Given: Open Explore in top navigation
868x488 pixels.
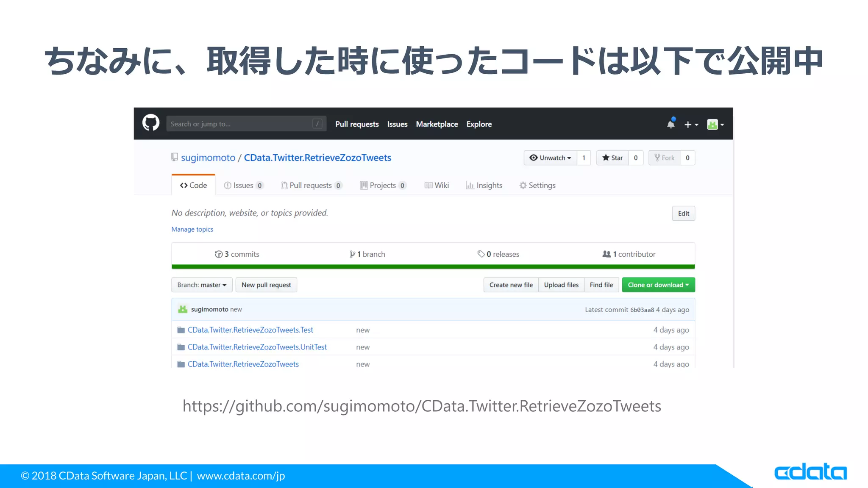Looking at the screenshot, I should pos(479,124).
